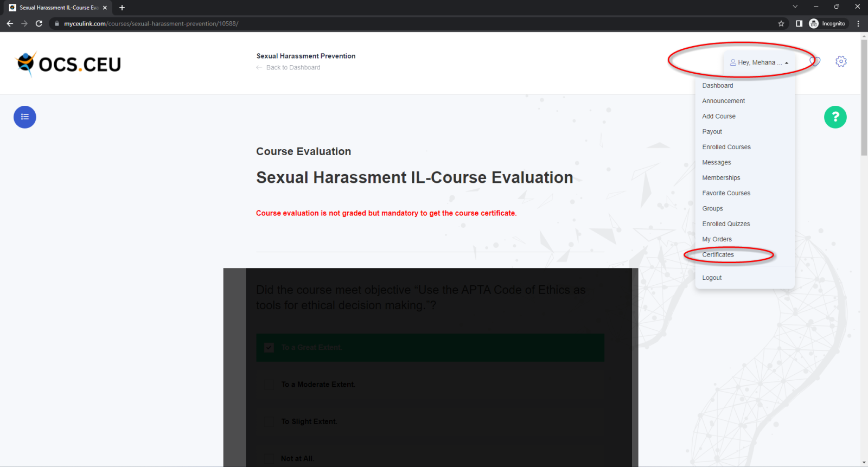The height and width of the screenshot is (467, 868).
Task: Tick the 'To Slight Extent' option
Action: coord(269,421)
